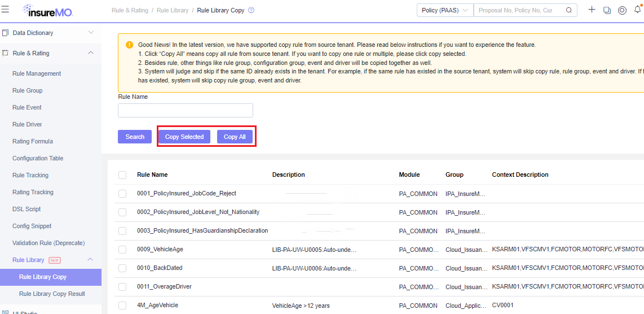Click the Rule & Rating sidebar icon
This screenshot has height=314, width=644.
click(6, 53)
